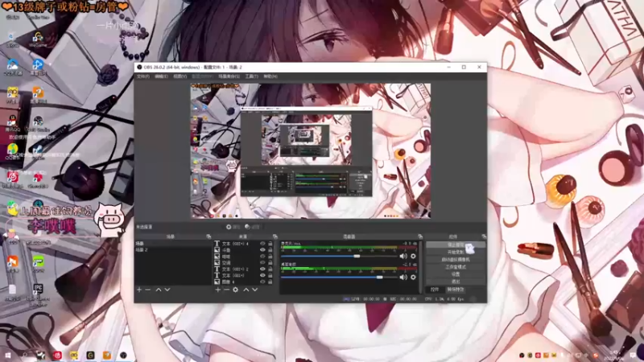
Task: Mute the 桌面音频 speaker icon
Action: pyautogui.click(x=403, y=278)
